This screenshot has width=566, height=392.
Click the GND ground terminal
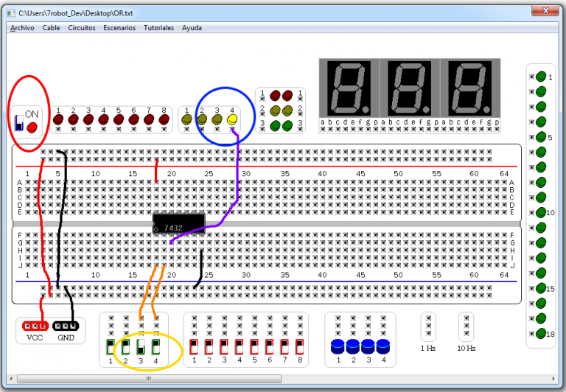(x=66, y=326)
